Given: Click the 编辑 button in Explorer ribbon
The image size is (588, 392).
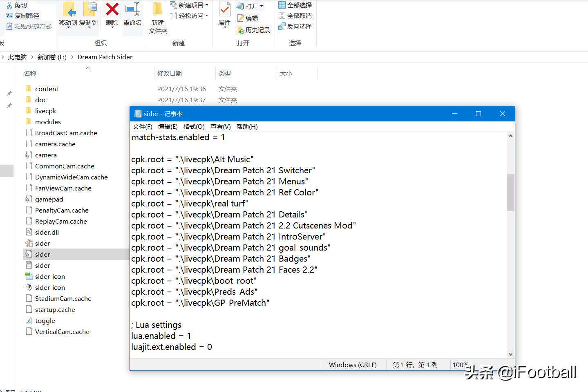Looking at the screenshot, I should 248,18.
